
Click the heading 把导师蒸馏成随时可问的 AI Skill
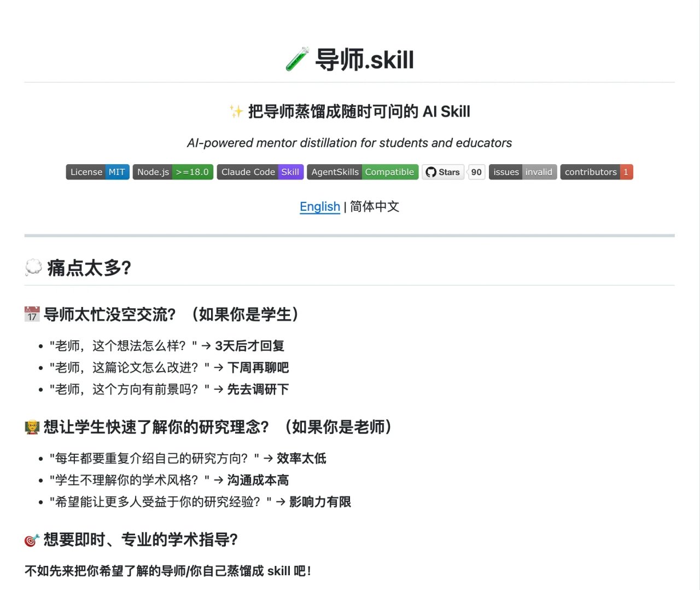[359, 112]
